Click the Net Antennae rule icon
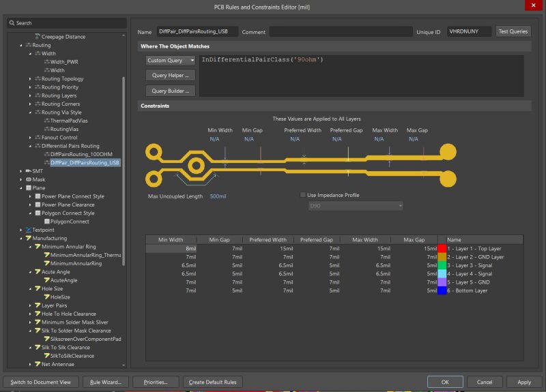This screenshot has height=392, width=546. 38,364
